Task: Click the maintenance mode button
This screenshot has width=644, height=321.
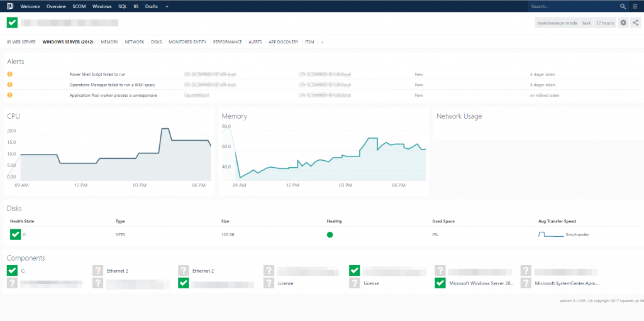Action: pos(557,23)
